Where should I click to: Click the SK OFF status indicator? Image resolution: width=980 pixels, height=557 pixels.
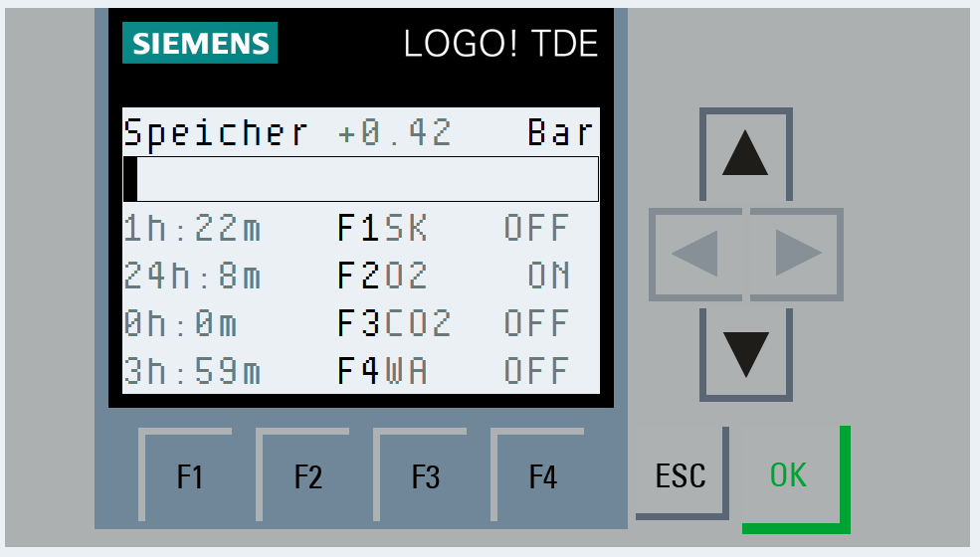pyautogui.click(x=536, y=229)
